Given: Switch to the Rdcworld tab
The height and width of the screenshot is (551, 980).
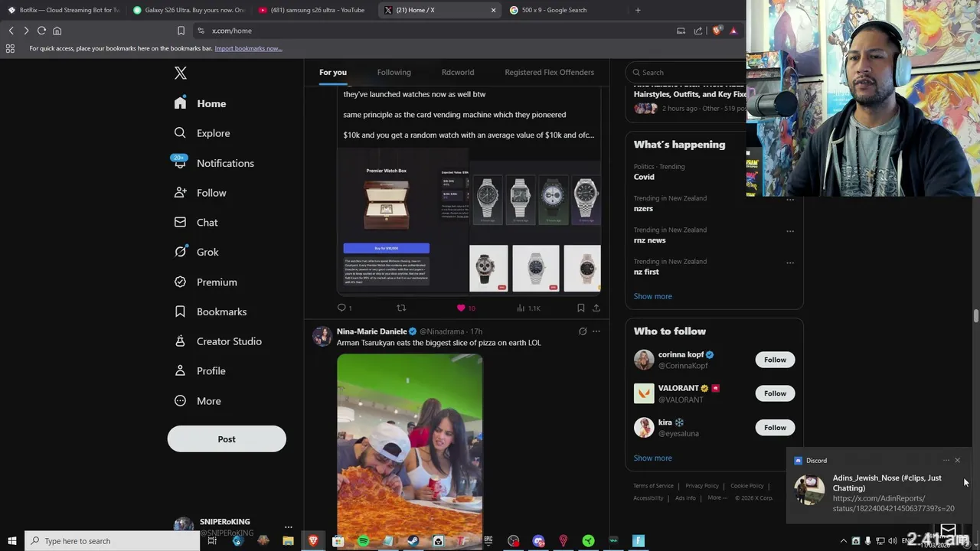Looking at the screenshot, I should (458, 72).
